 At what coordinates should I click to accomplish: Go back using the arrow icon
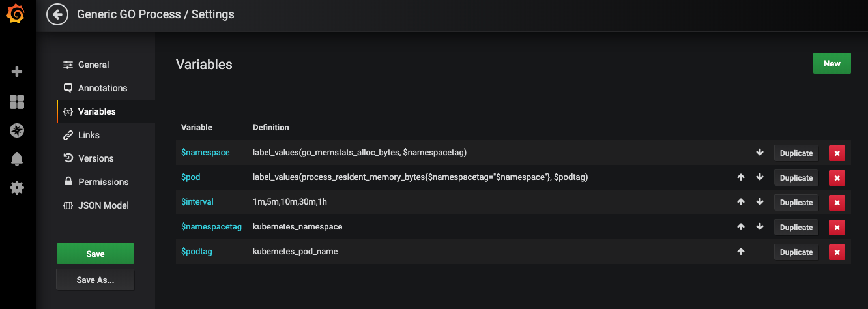pos(58,14)
